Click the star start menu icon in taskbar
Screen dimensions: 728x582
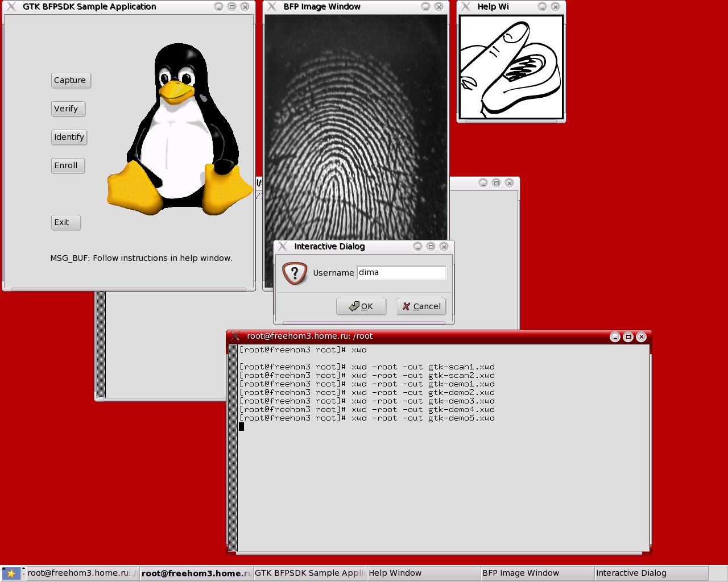[x=10, y=573]
